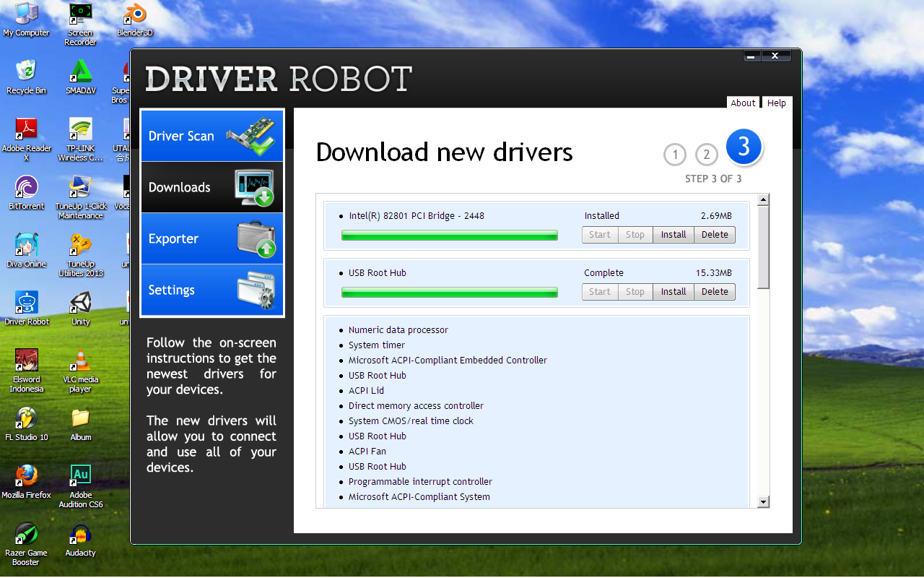This screenshot has height=578, width=924.
Task: Select 'Direct memory access controller' entry
Action: coord(416,406)
